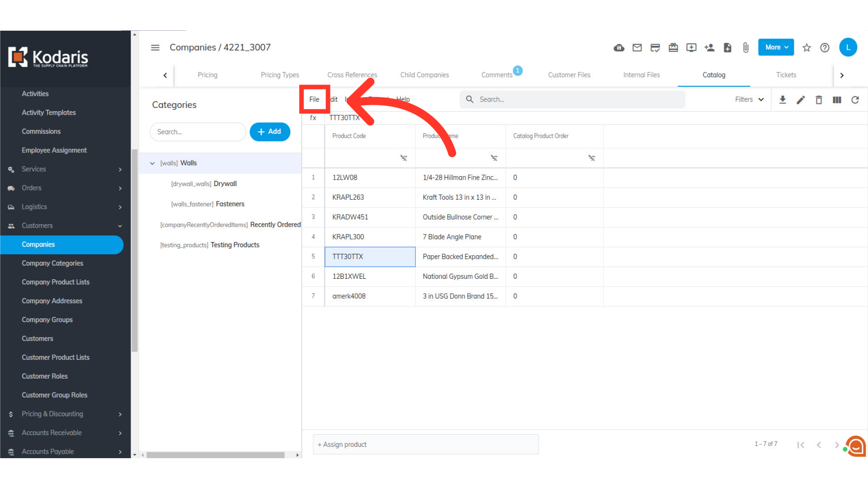The image size is (868, 488).
Task: Click the Assign product input field
Action: click(x=425, y=445)
